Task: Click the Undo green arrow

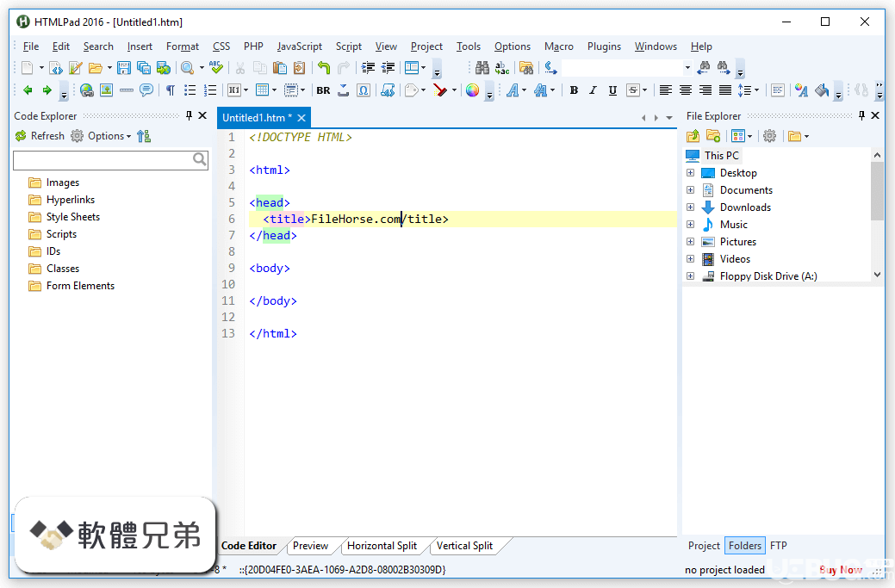Action: point(324,68)
